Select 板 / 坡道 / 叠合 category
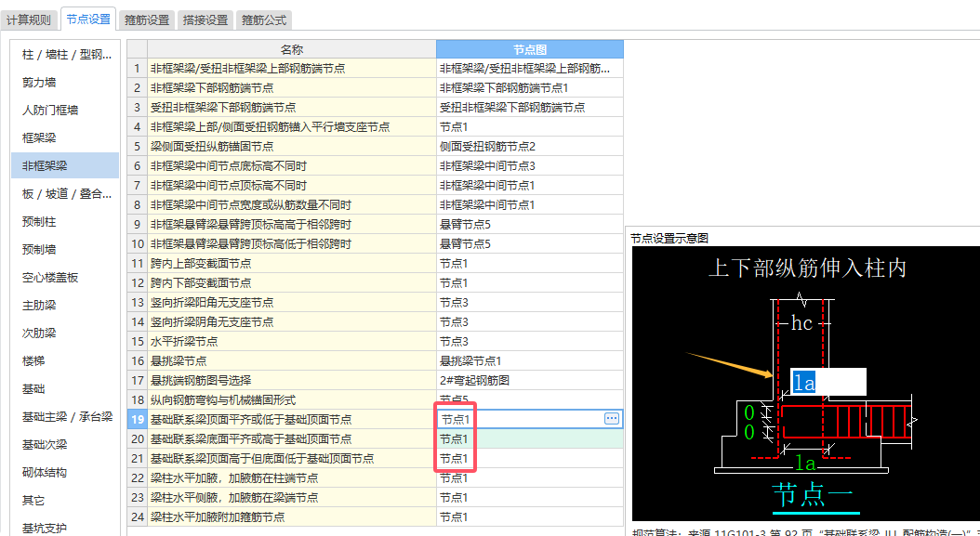The height and width of the screenshot is (536, 980). (x=66, y=193)
